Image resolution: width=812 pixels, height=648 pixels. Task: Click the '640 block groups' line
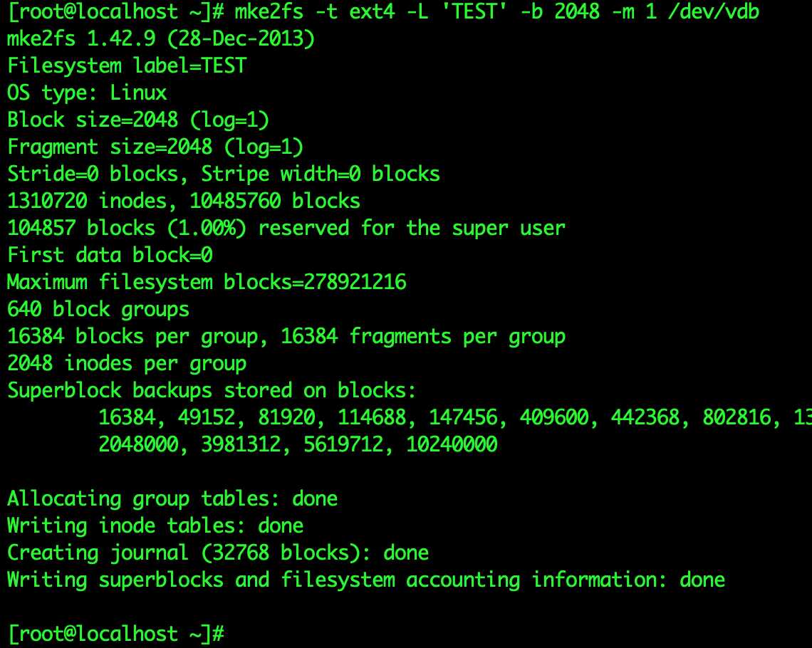tap(98, 310)
